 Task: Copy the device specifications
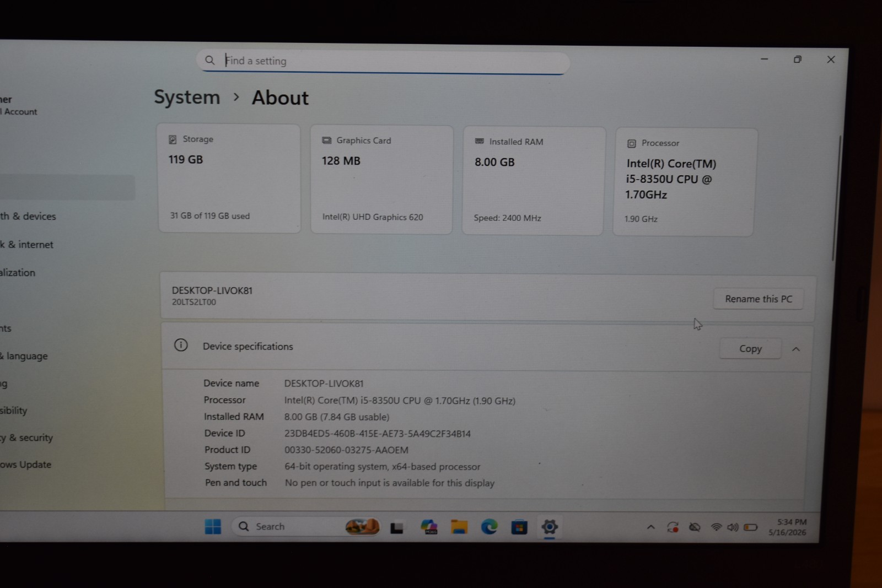(750, 349)
